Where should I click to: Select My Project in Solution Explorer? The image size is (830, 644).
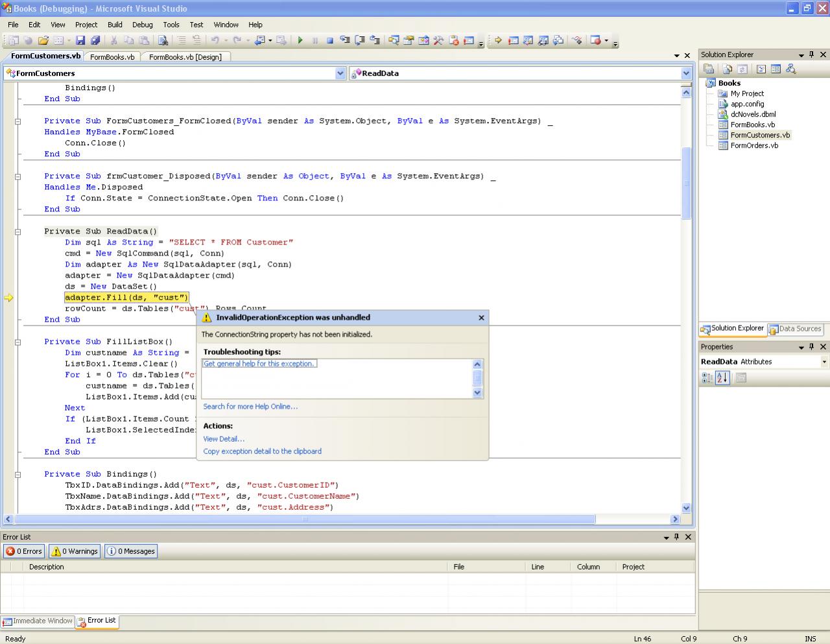[x=747, y=93]
